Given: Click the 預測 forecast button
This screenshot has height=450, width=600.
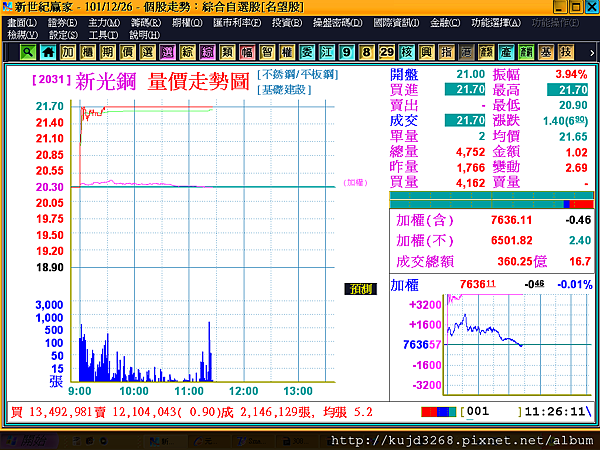Looking at the screenshot, I should tap(360, 289).
